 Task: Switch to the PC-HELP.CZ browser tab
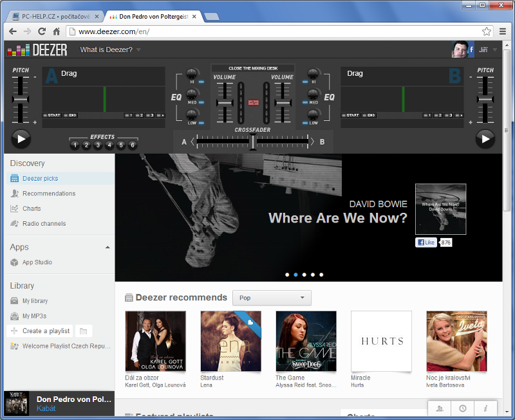click(x=54, y=15)
